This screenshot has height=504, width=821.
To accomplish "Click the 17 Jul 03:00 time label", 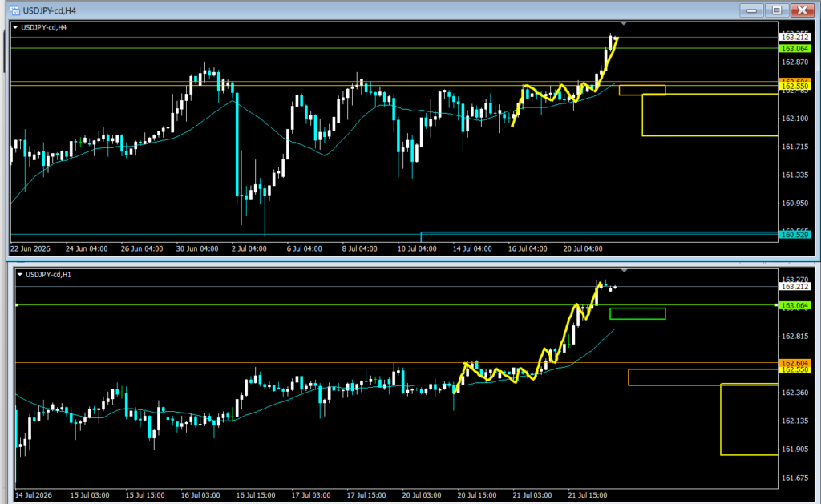I will (x=311, y=495).
